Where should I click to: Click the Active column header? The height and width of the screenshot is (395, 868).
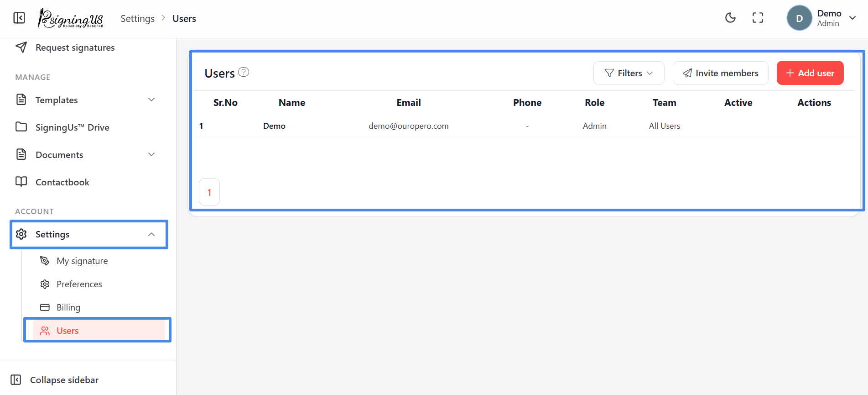tap(738, 102)
